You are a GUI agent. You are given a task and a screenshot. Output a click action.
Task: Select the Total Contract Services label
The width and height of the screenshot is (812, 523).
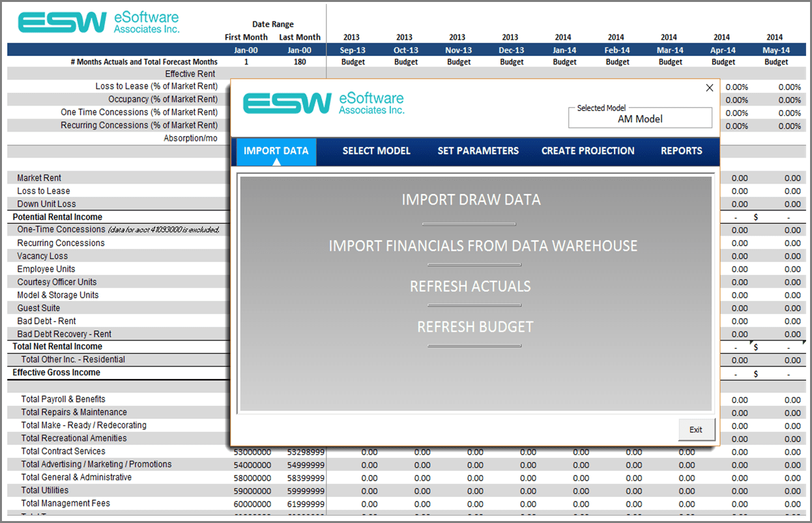tap(63, 451)
